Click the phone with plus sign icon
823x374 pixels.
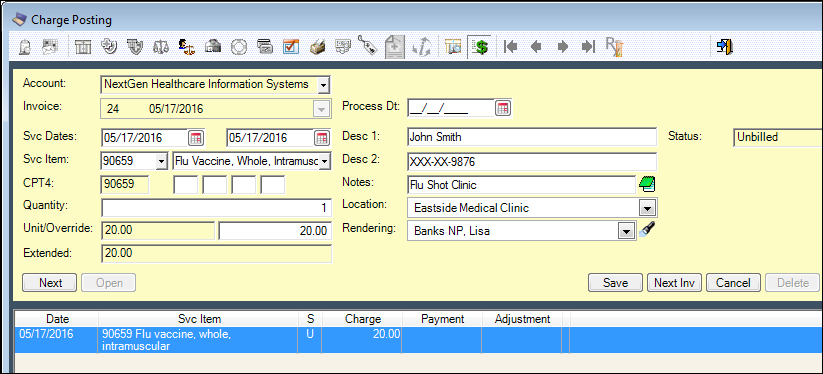click(x=109, y=47)
